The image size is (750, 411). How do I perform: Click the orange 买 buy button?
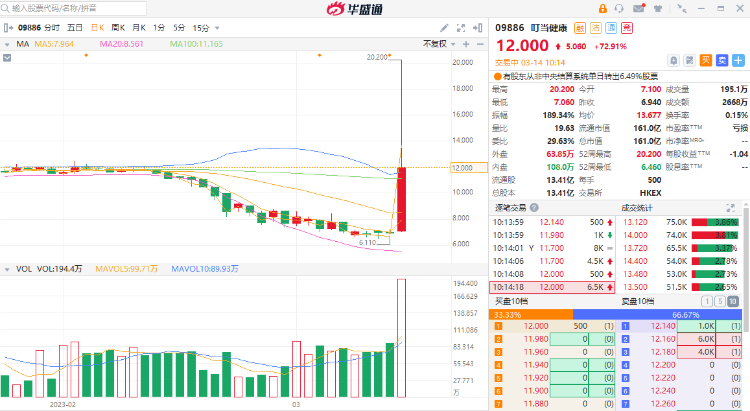tap(706, 60)
